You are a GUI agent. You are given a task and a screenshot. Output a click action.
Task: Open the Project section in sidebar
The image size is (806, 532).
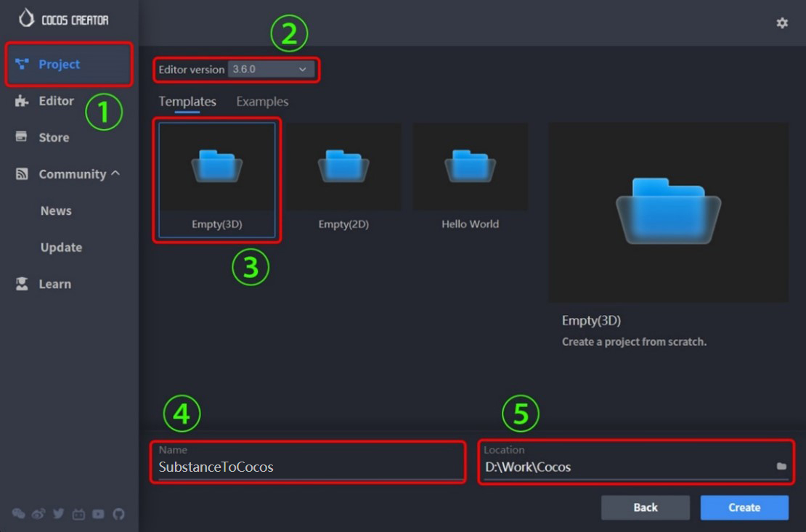[x=69, y=65]
